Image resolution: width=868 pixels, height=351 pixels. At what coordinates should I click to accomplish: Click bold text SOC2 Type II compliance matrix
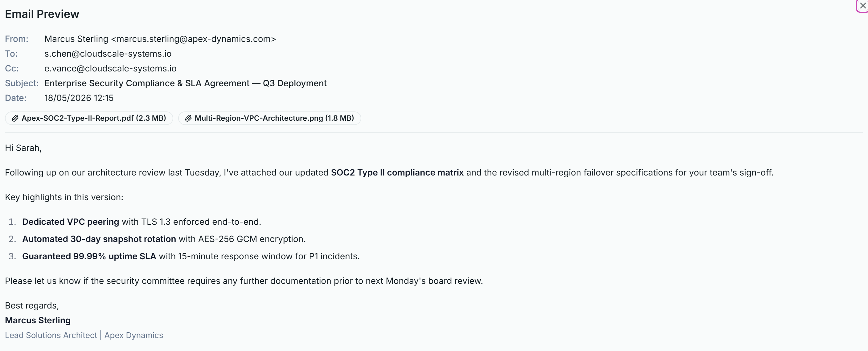(397, 173)
